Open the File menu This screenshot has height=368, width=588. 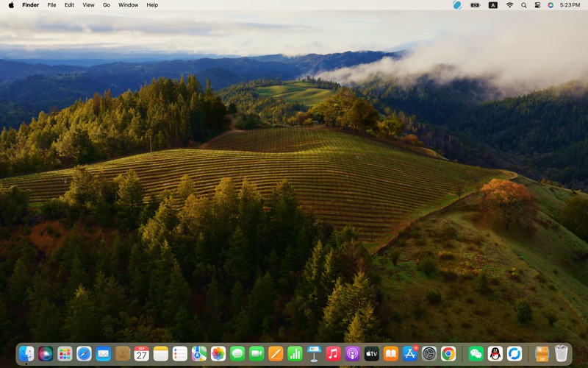51,5
